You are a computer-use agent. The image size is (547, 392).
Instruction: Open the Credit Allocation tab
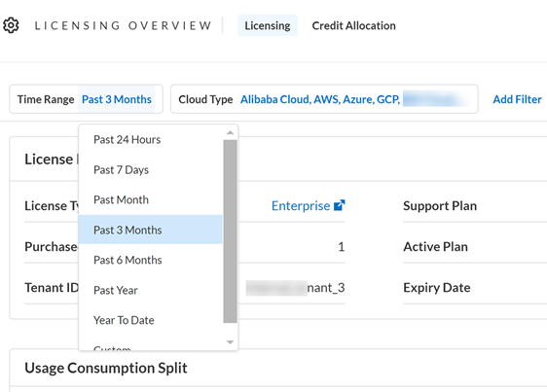353,25
